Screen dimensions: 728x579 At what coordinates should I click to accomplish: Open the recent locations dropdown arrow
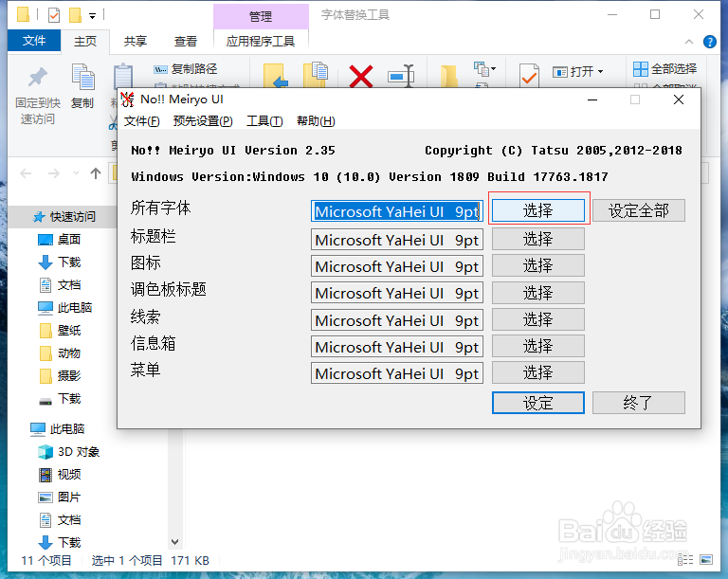click(x=76, y=173)
